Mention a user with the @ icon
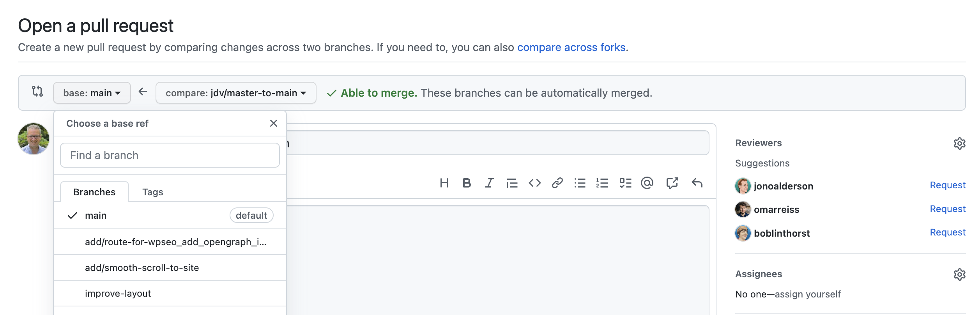This screenshot has width=980, height=315. (x=647, y=182)
